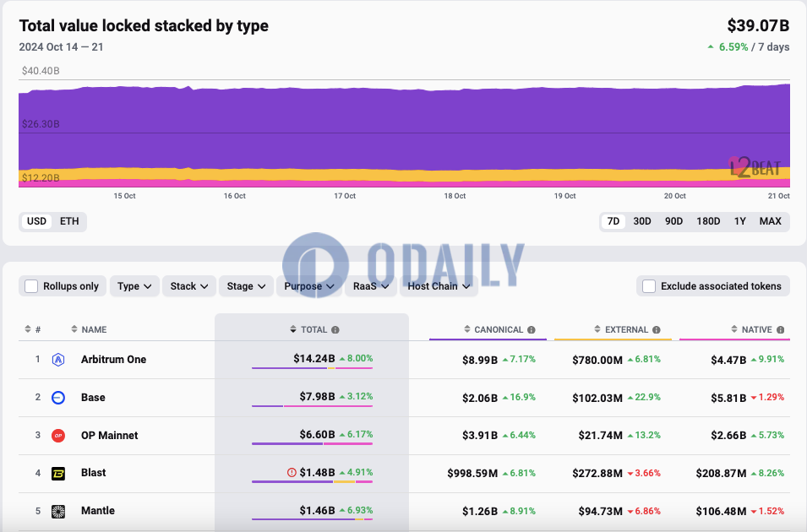807x532 pixels.
Task: Sort by NAME column arrows
Action: [74, 329]
